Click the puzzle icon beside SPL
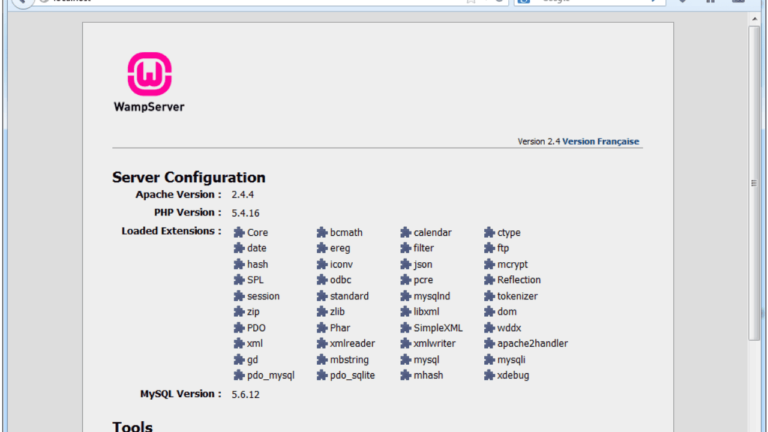Viewport: 768px width, 432px height. coord(239,280)
